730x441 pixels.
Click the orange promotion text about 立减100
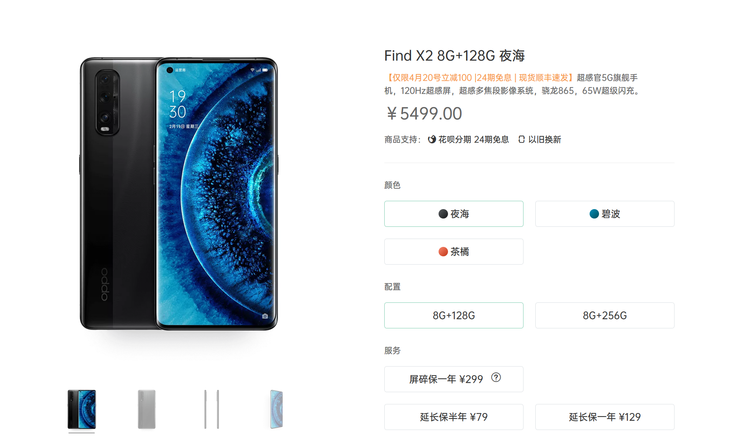pos(480,78)
